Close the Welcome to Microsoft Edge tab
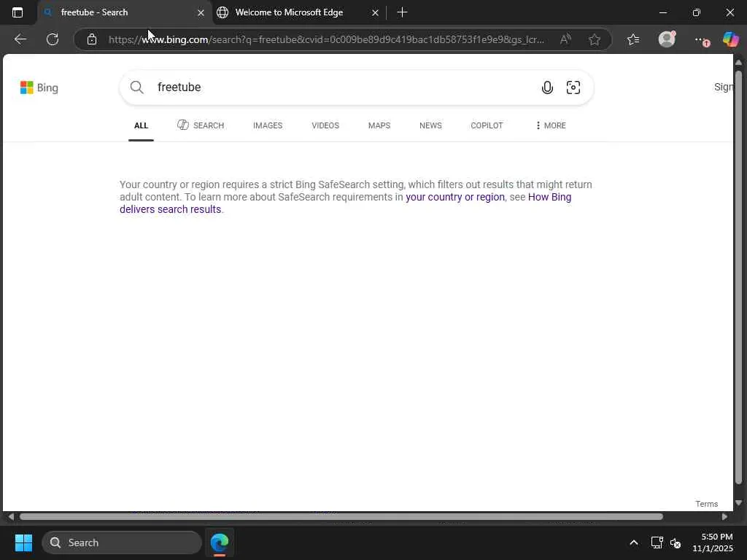 pos(375,13)
